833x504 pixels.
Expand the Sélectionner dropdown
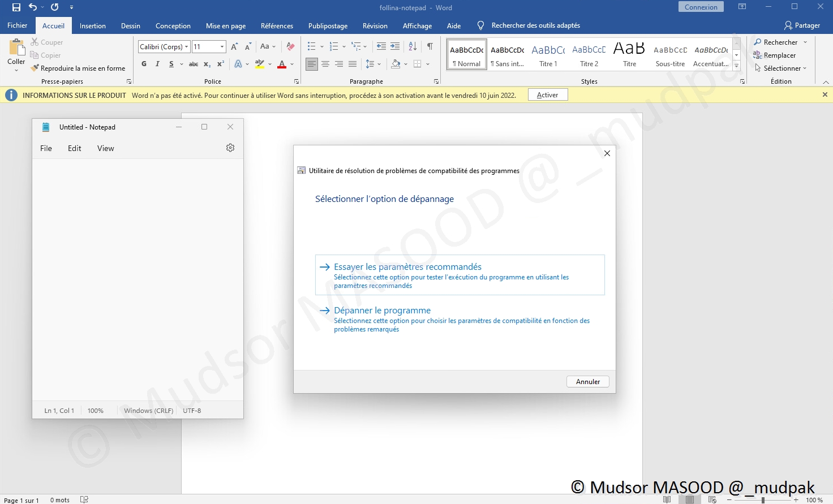tap(782, 68)
